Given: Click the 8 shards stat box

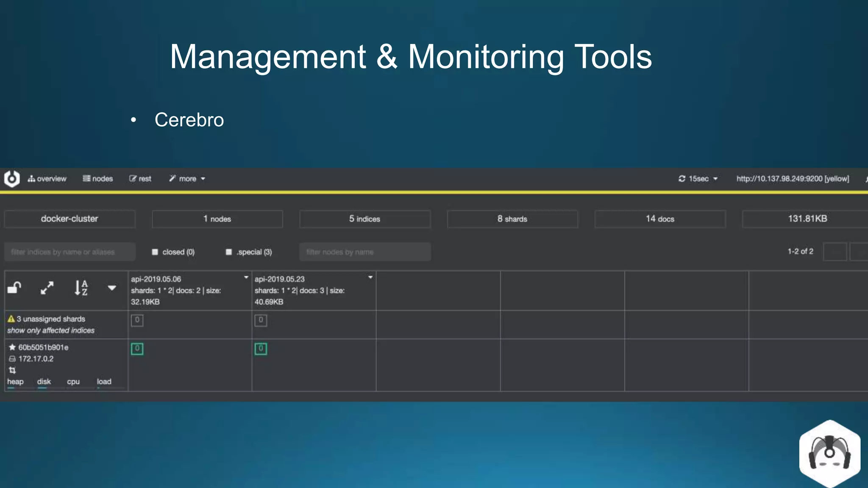Looking at the screenshot, I should (x=512, y=219).
